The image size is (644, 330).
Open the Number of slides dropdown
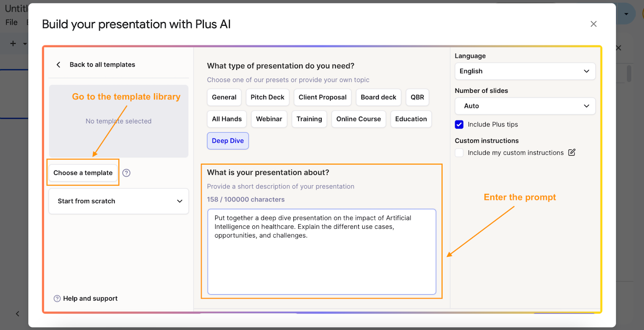(525, 106)
